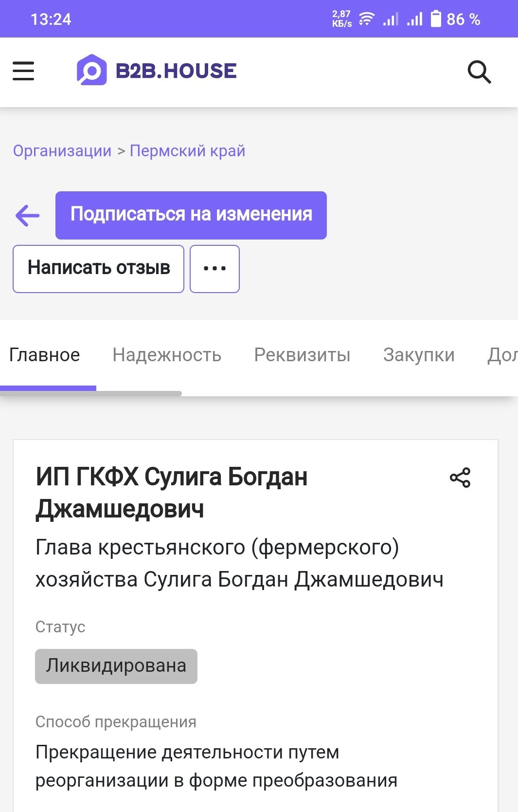Open the three-dots more actions button
The image size is (518, 812).
pyautogui.click(x=214, y=269)
